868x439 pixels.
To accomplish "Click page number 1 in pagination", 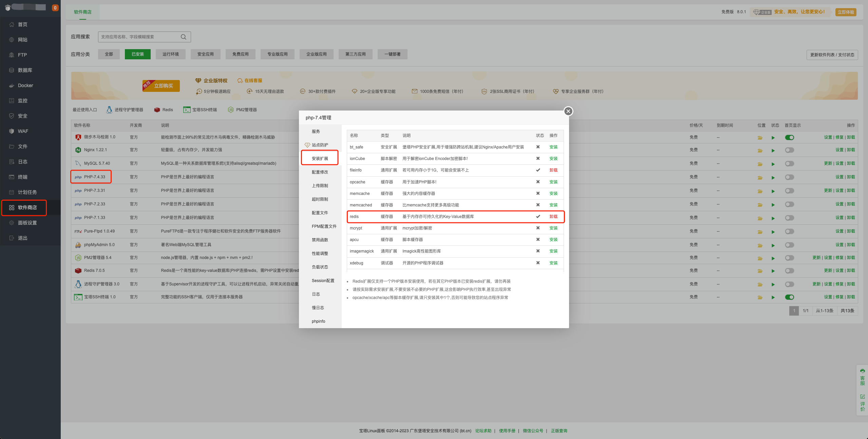I will click(794, 311).
